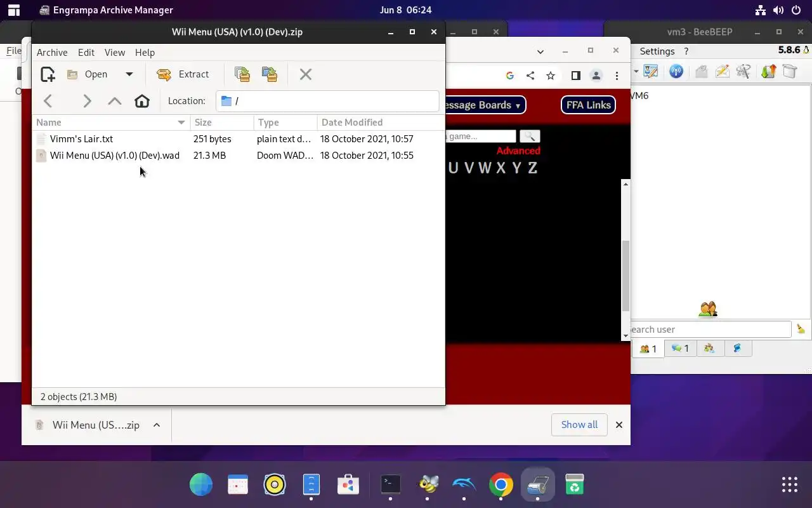Click the Chrome profile avatar icon
The width and height of the screenshot is (812, 508).
[596, 76]
